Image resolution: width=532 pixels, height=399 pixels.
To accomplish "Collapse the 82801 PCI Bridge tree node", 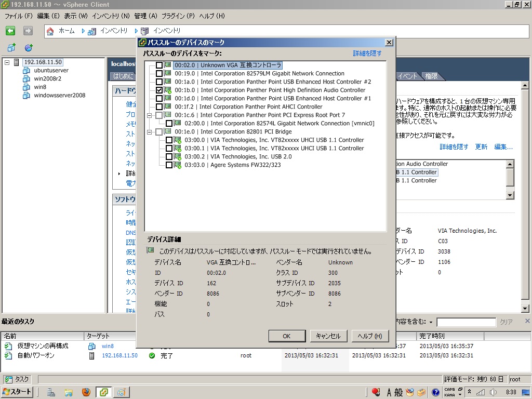I will 150,132.
